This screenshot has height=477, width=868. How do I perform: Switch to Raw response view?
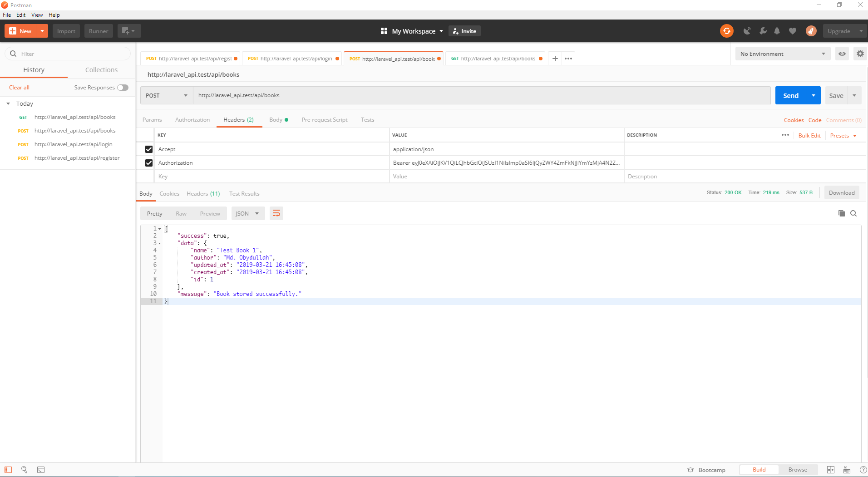pyautogui.click(x=181, y=213)
